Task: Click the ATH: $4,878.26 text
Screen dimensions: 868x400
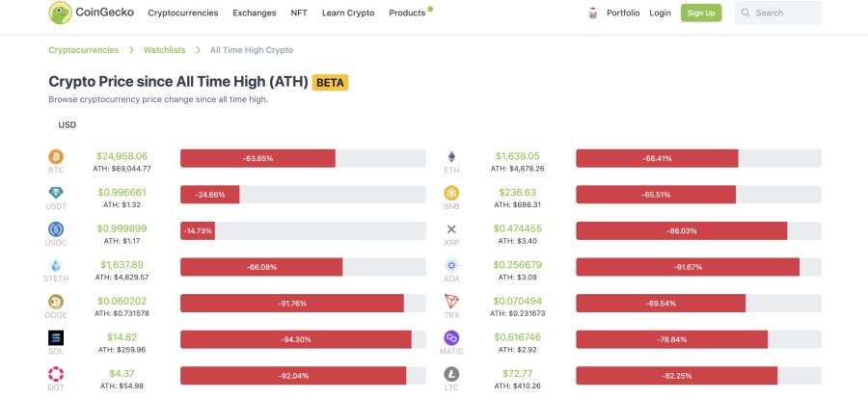Action: point(518,168)
